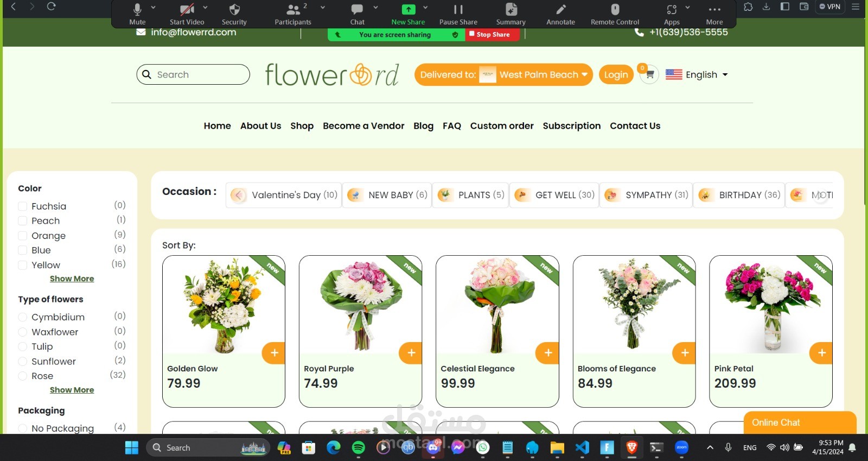
Task: Open browser downloads icon
Action: 766,7
